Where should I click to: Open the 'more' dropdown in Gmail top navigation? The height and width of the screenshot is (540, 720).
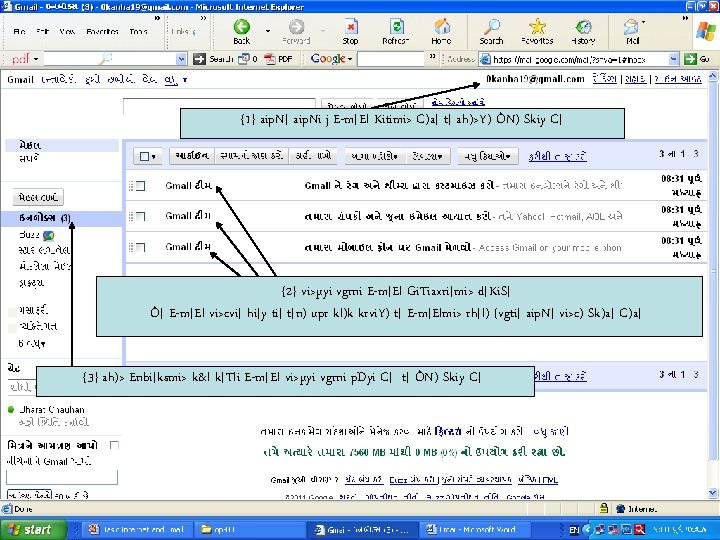(x=176, y=79)
